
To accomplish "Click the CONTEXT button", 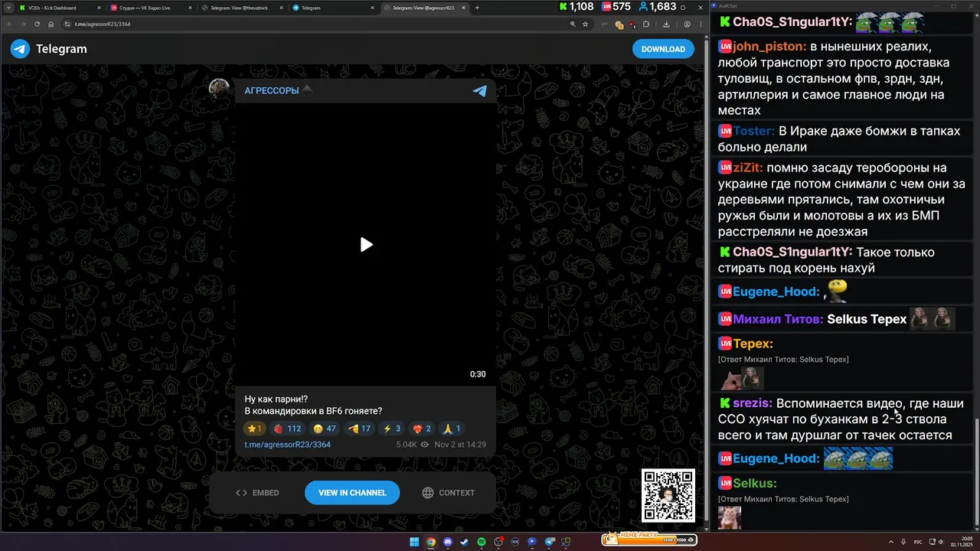I will point(449,493).
